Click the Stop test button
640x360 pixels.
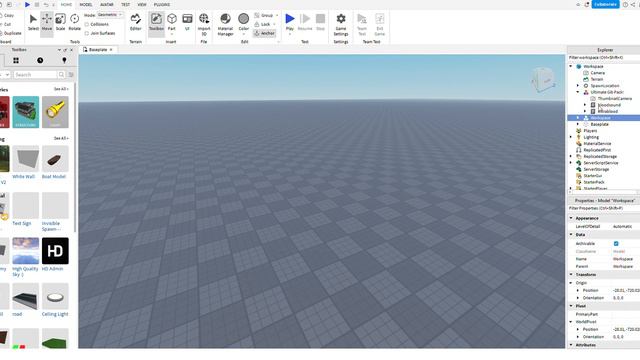pos(320,22)
